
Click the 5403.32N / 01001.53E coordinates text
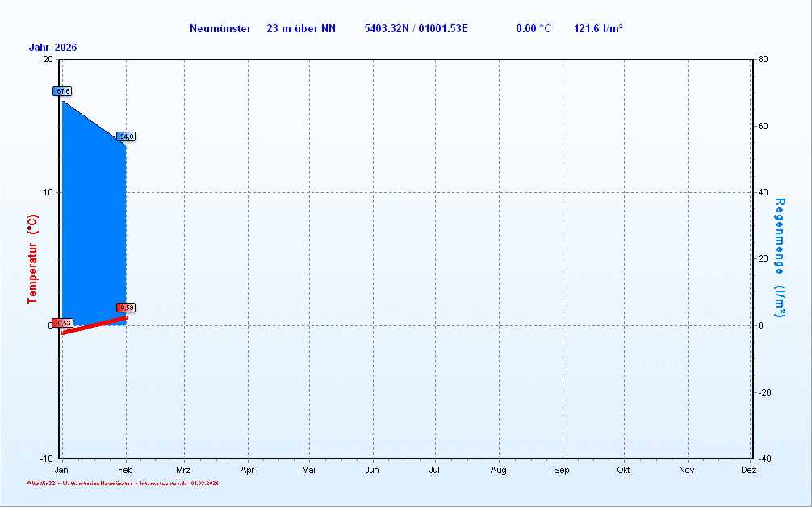click(416, 29)
